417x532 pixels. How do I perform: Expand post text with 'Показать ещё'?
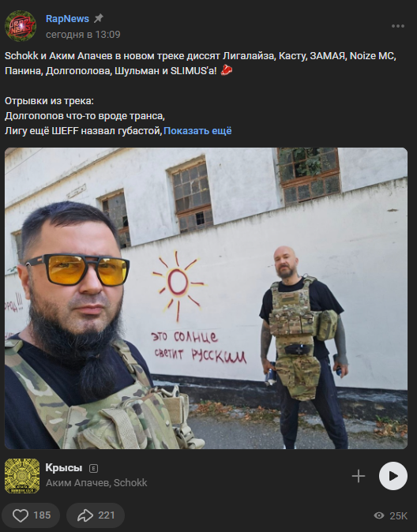coord(197,130)
